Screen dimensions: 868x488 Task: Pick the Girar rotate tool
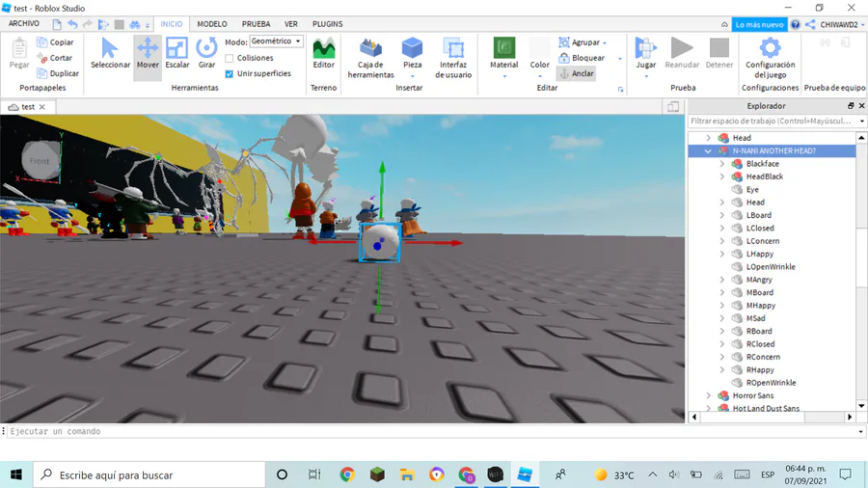pyautogui.click(x=206, y=54)
